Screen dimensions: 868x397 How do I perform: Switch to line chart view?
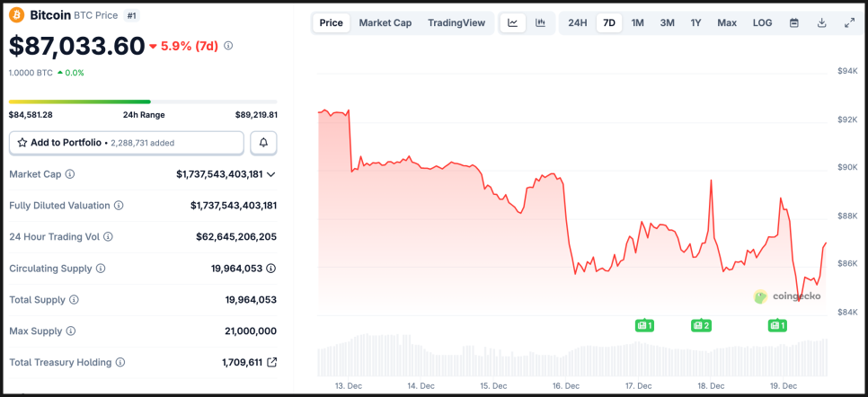[x=513, y=23]
